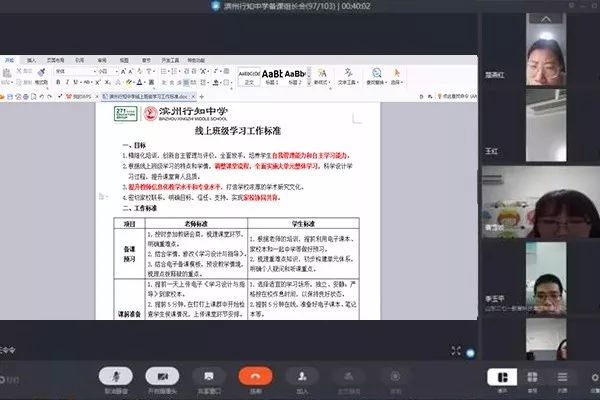Open the 选择 cursor dropdown

click(x=396, y=77)
